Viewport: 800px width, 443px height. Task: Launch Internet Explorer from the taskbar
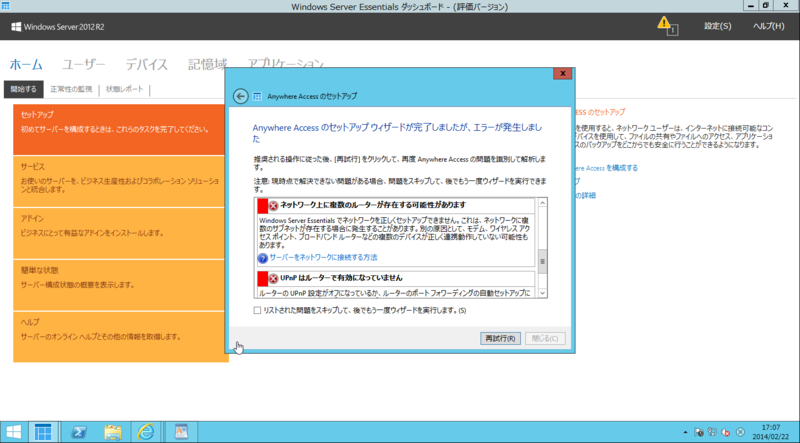coord(146,432)
